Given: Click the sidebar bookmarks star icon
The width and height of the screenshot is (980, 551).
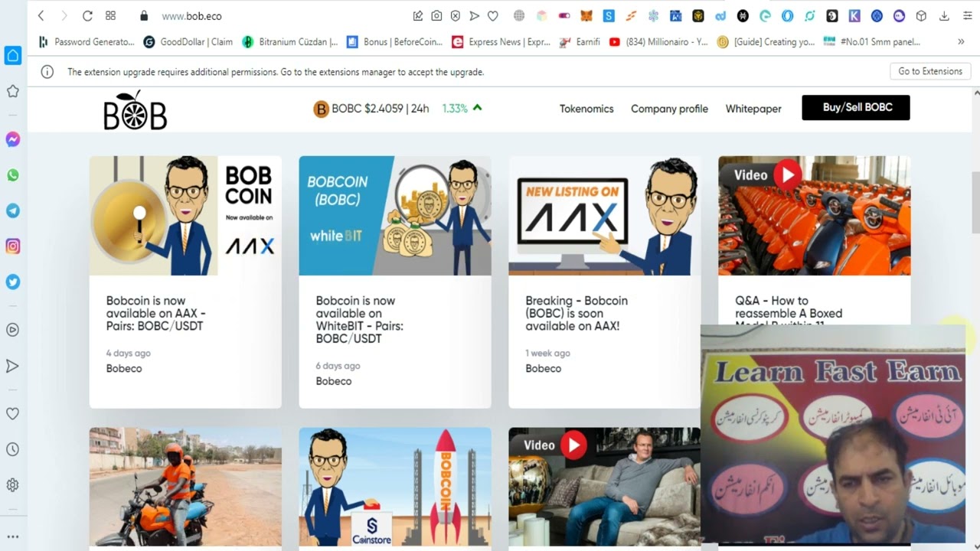Looking at the screenshot, I should [12, 91].
